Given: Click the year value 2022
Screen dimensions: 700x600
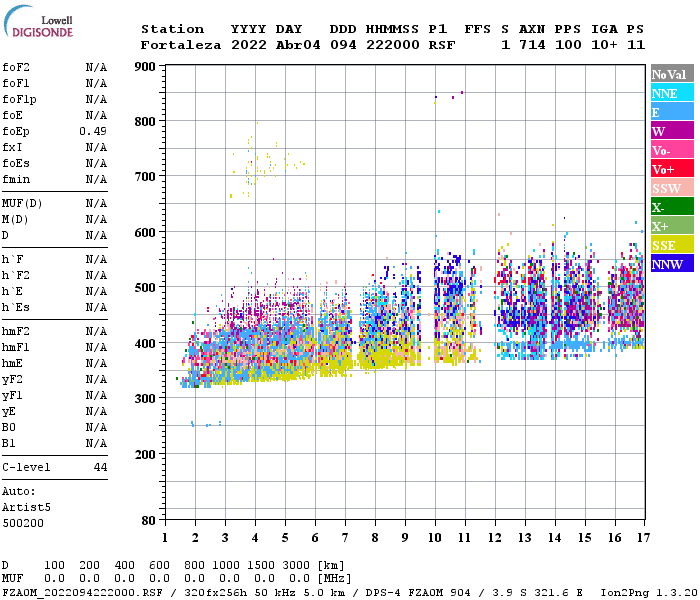Looking at the screenshot, I should tap(249, 45).
